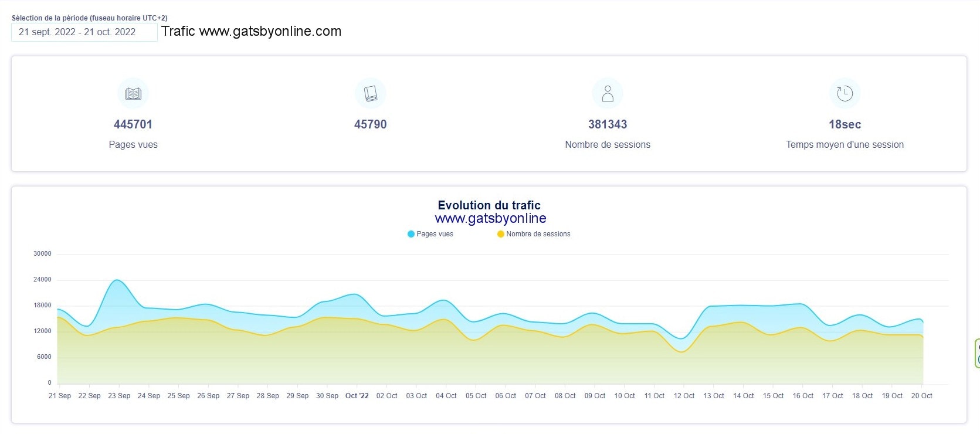Click the Evolution du trafic chart title
This screenshot has height=434, width=980.
[x=489, y=205]
